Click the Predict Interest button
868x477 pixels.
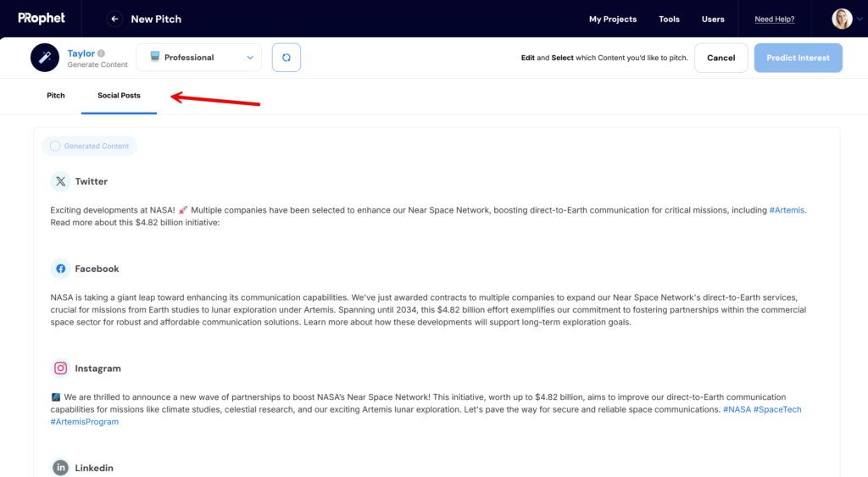pyautogui.click(x=798, y=58)
